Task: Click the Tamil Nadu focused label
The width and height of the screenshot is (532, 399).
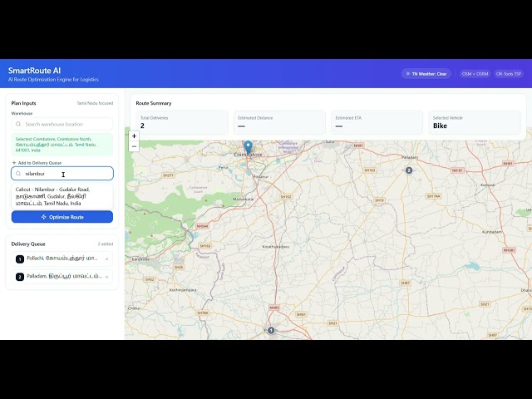Action: click(x=95, y=103)
